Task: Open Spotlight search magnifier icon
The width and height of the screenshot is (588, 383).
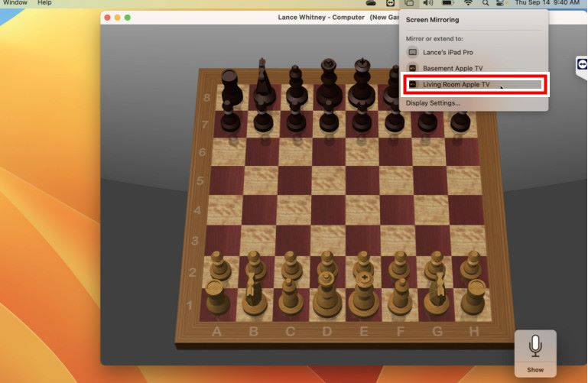Action: pos(486,3)
